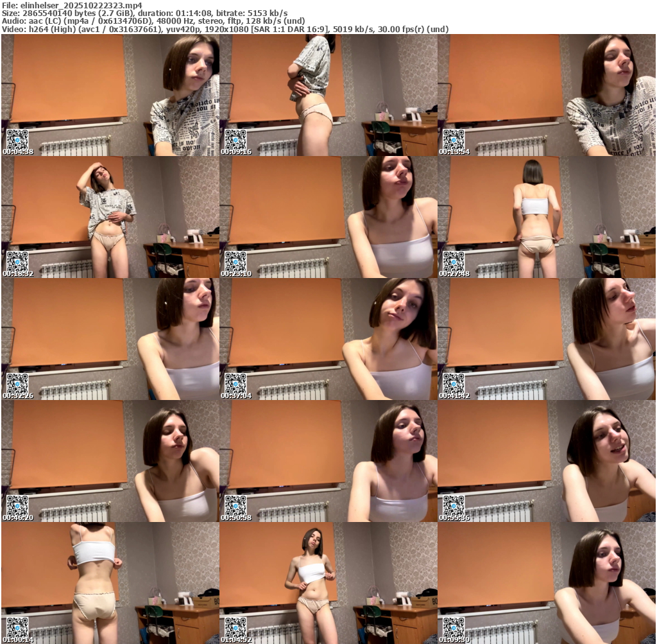
Task: Select the Video h264 stream info line
Action: point(225,30)
